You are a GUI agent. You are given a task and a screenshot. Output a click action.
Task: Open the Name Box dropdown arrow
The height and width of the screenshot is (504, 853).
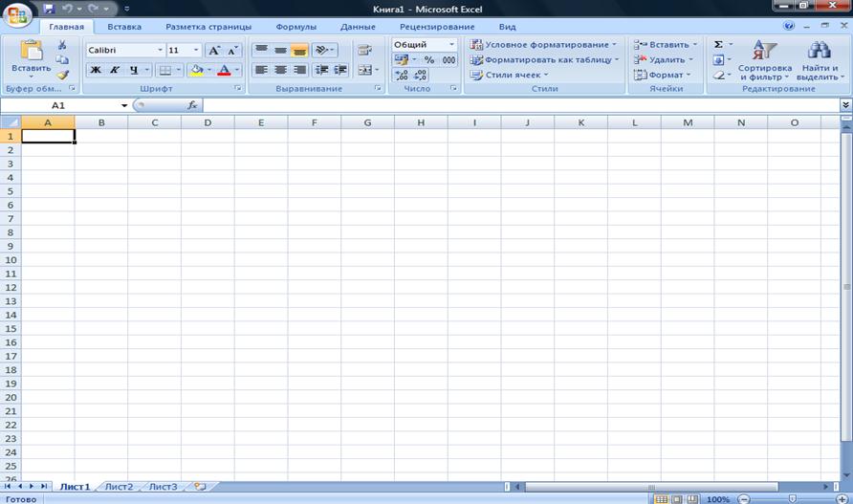pos(124,105)
